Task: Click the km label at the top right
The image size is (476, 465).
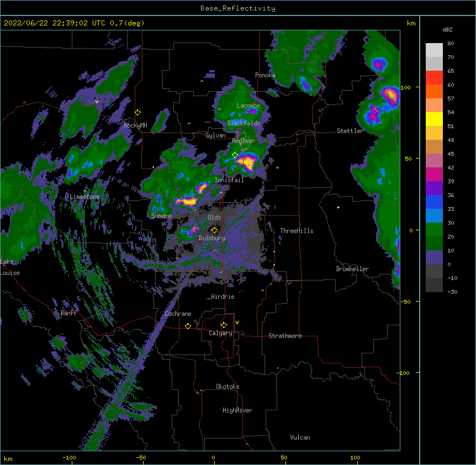Action: click(411, 23)
